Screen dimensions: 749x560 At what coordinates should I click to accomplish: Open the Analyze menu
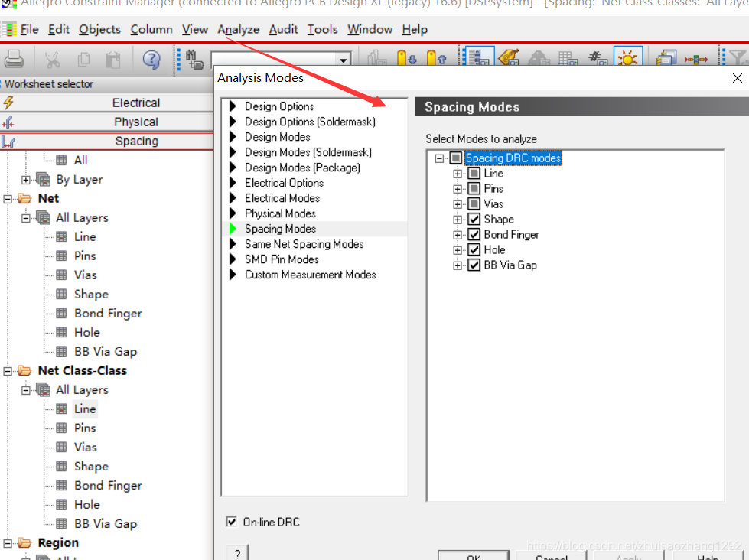click(238, 29)
